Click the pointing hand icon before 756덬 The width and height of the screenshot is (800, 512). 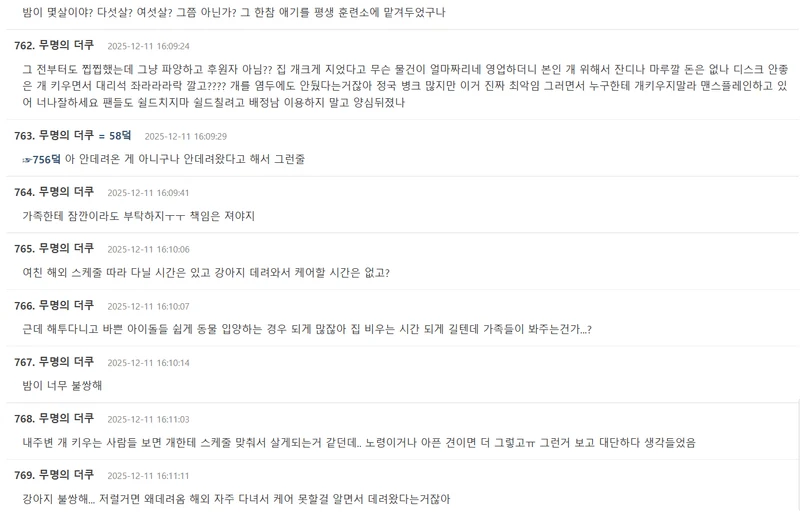27,159
